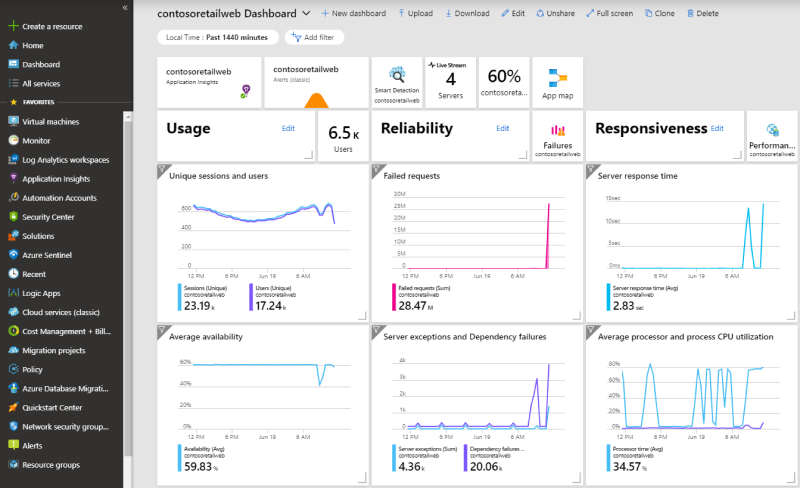Click the 59.83 % availability value
Image resolution: width=800 pixels, height=488 pixels.
pos(201,467)
